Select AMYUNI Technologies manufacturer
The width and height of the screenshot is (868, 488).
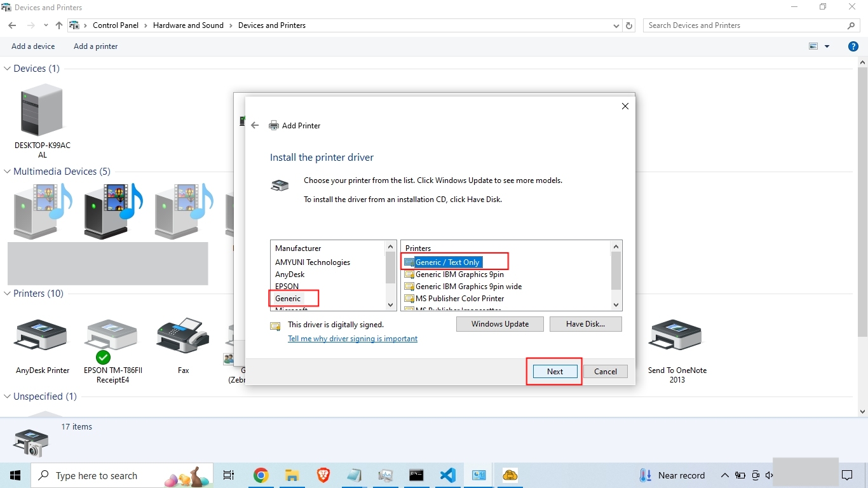313,262
